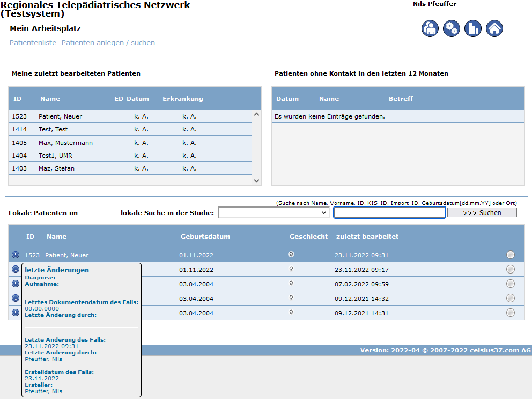
Task: Click info icon in row dated 09.12.2021 14:31
Action: tap(16, 313)
